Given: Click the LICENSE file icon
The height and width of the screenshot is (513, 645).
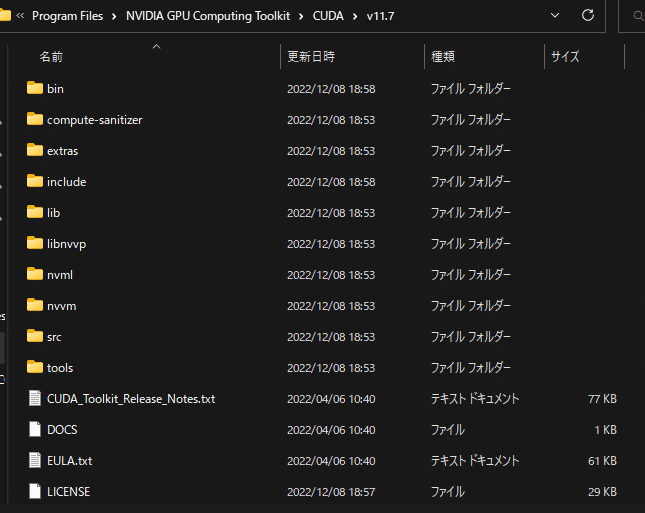Looking at the screenshot, I should [x=35, y=491].
